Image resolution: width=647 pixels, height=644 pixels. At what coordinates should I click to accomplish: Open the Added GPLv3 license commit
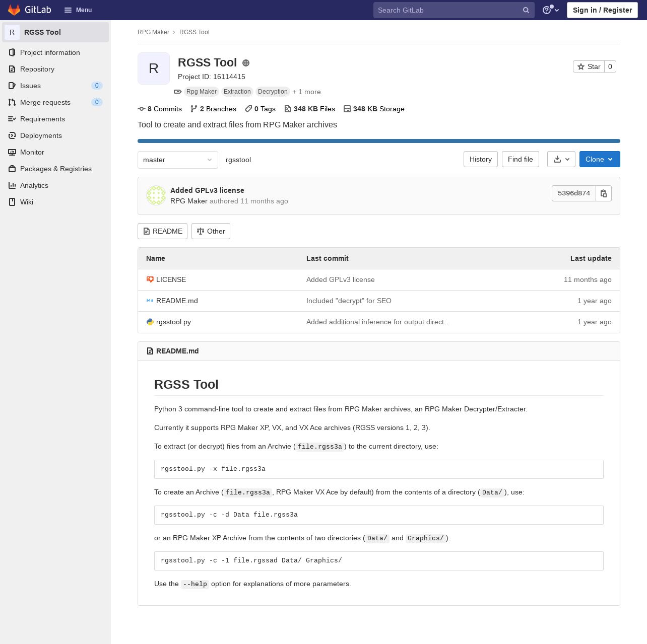coord(207,190)
